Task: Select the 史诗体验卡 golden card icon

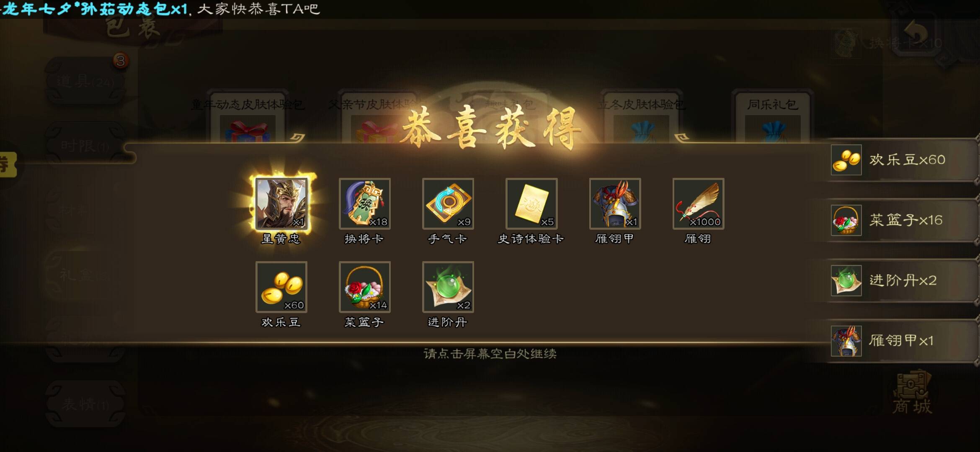Action: (x=531, y=204)
